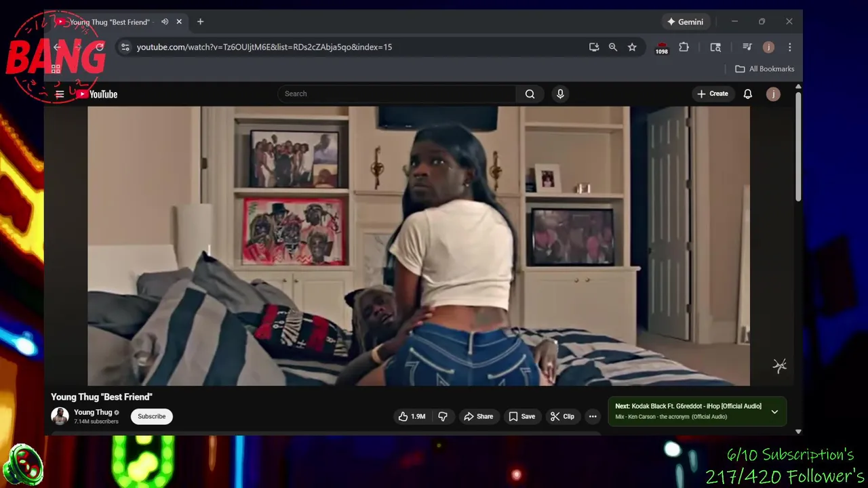868x488 pixels.
Task: Open the YouTube account avatar menu
Action: [x=773, y=94]
